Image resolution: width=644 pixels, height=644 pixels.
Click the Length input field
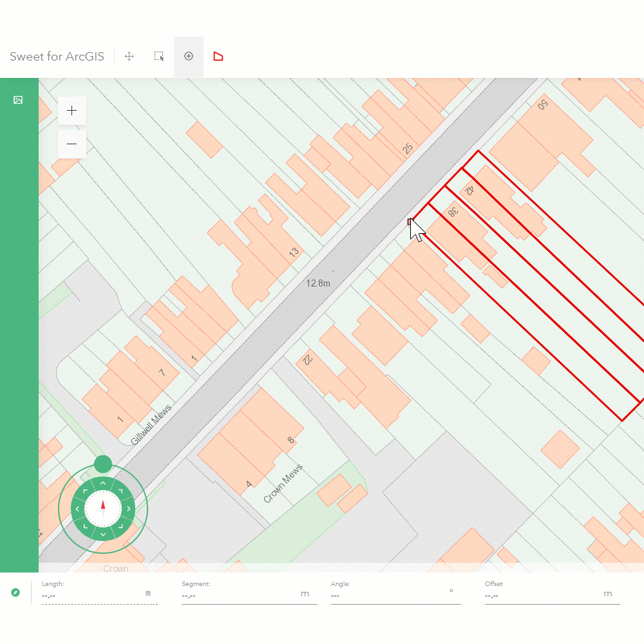click(90, 595)
